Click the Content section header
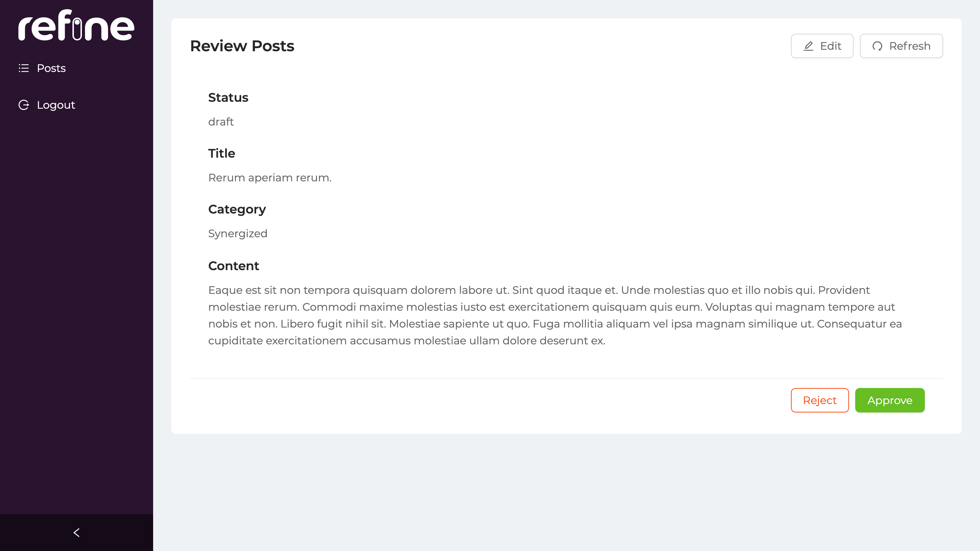Viewport: 980px width, 551px height. [x=234, y=266]
